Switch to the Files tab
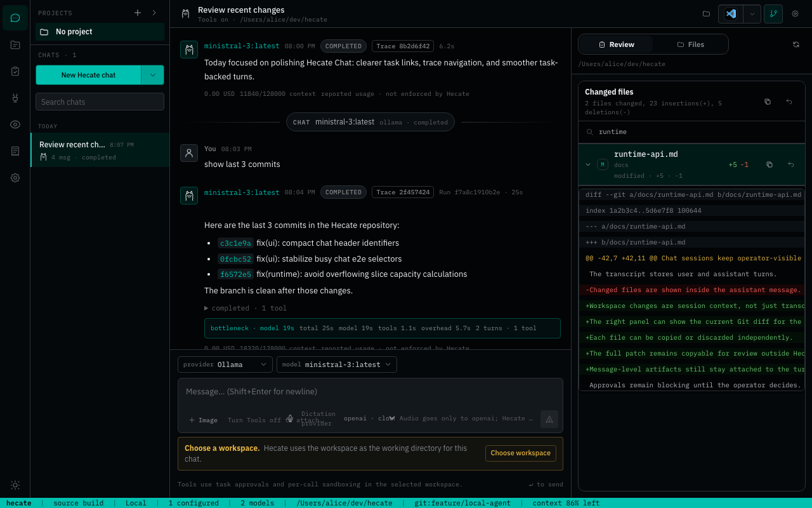Screen dimensions: 812x508 tap(691, 44)
